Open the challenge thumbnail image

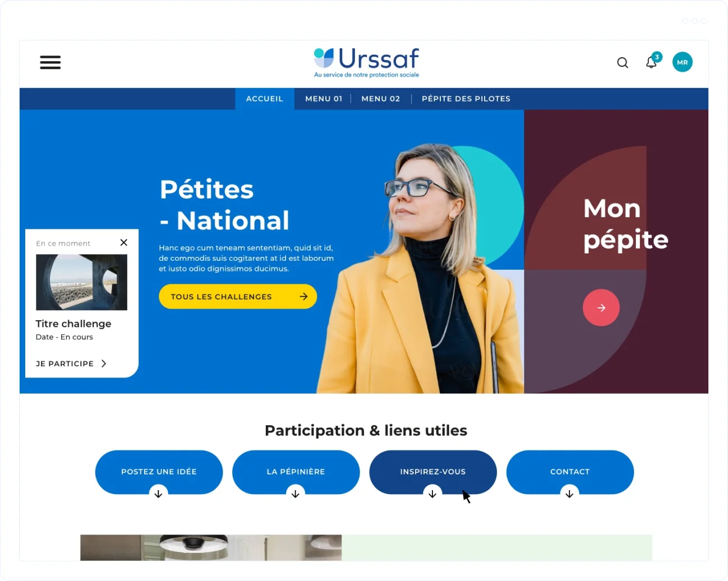81,282
